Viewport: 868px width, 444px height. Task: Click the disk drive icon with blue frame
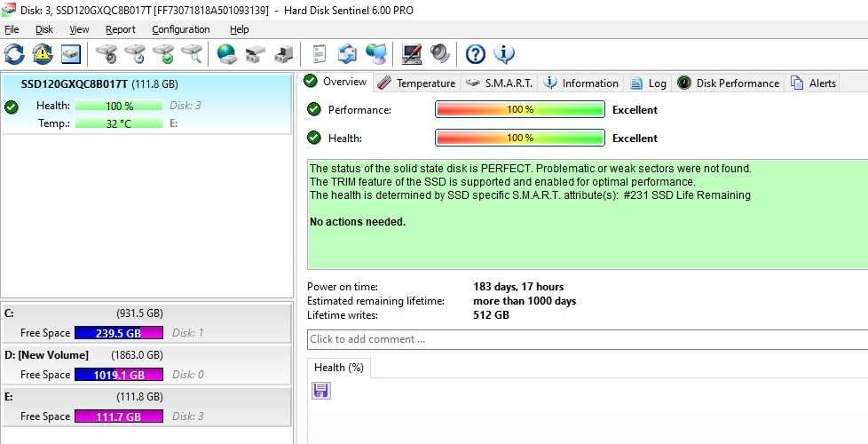coord(71,54)
